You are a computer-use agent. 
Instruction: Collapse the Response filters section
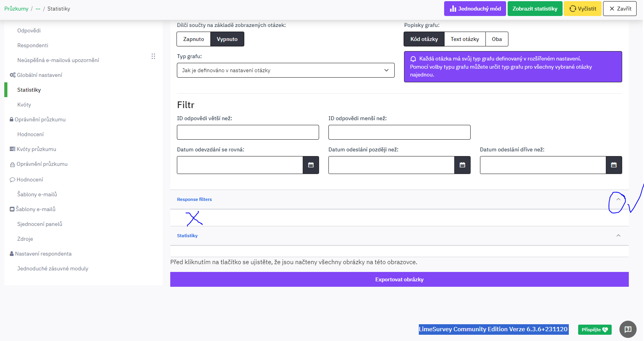(x=618, y=199)
